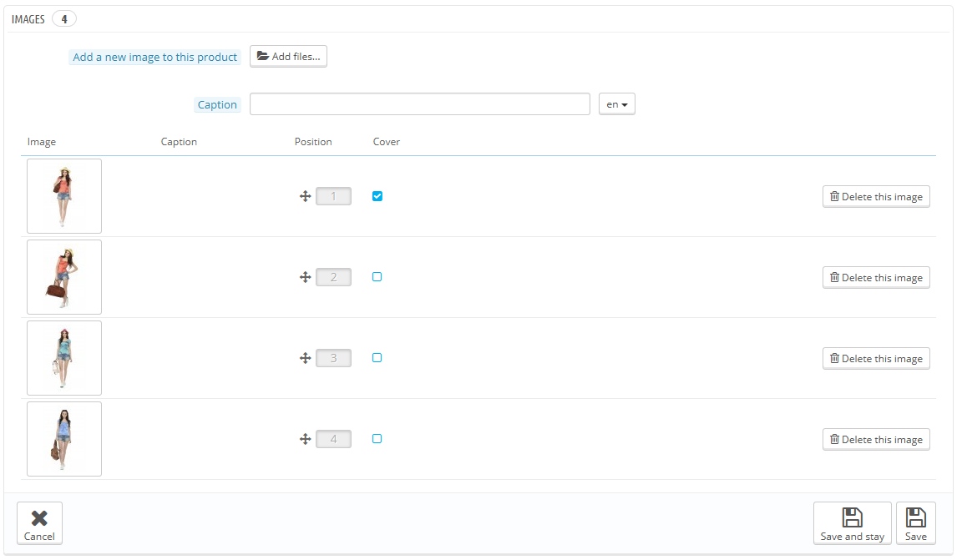Set image 2 as cover via checkbox

point(377,276)
